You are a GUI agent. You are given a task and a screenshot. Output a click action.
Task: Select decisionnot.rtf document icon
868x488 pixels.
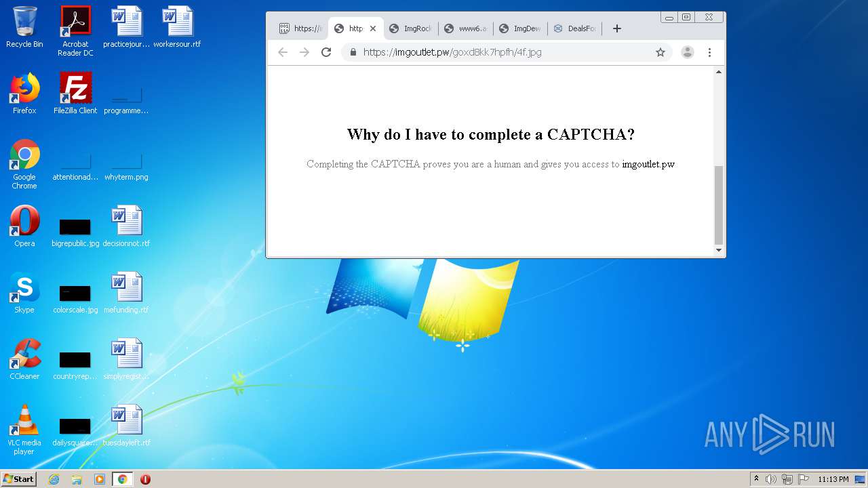[x=126, y=226]
